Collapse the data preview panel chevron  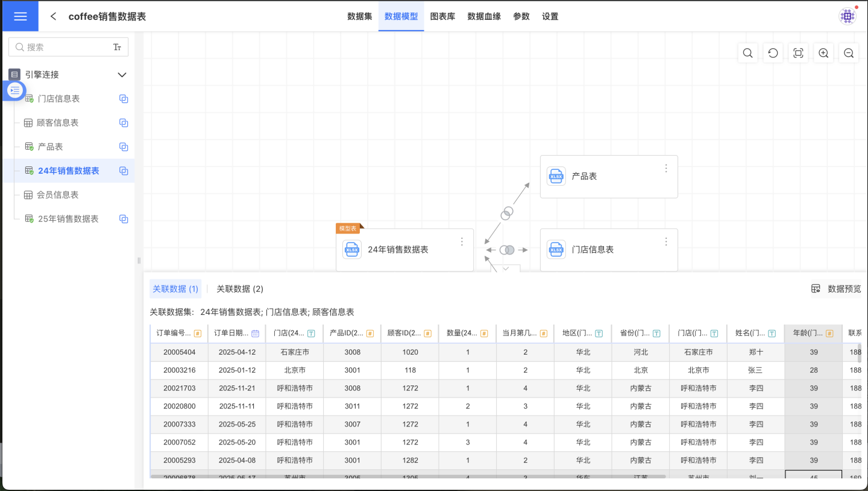coord(506,268)
